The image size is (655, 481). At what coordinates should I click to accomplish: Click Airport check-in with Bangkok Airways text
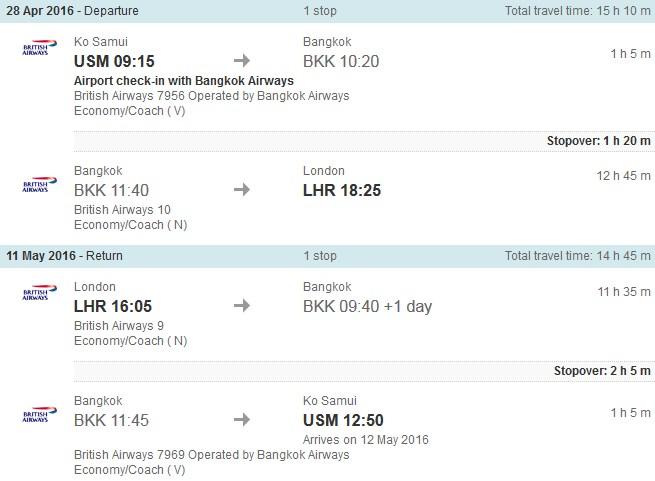pos(184,81)
